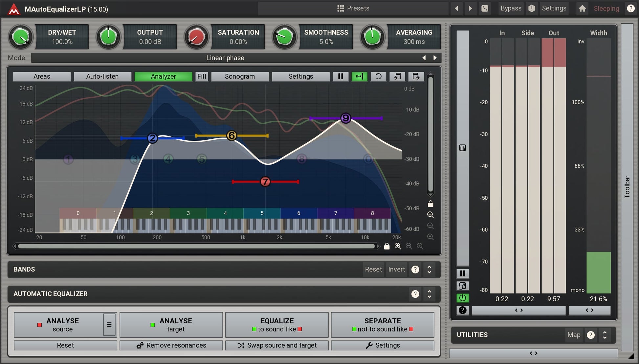The image size is (639, 364).
Task: Open the Remove resonances tool
Action: (x=171, y=345)
